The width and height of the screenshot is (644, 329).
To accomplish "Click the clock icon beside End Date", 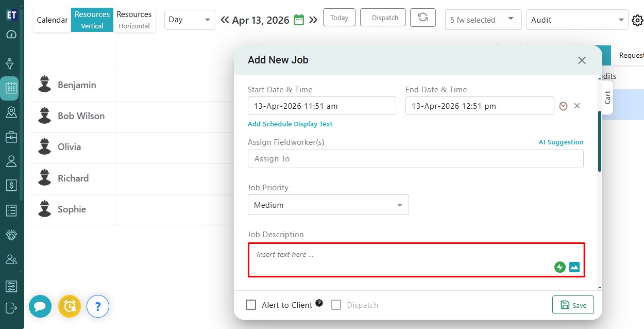I will pos(563,106).
